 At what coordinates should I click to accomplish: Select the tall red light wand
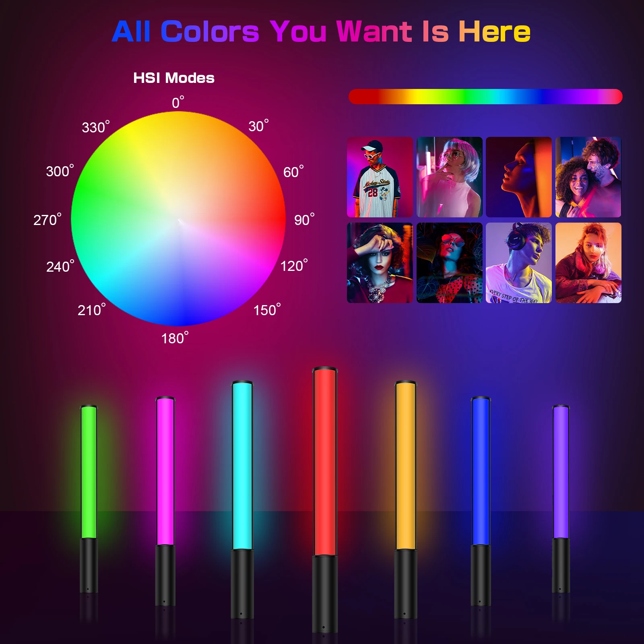click(325, 500)
